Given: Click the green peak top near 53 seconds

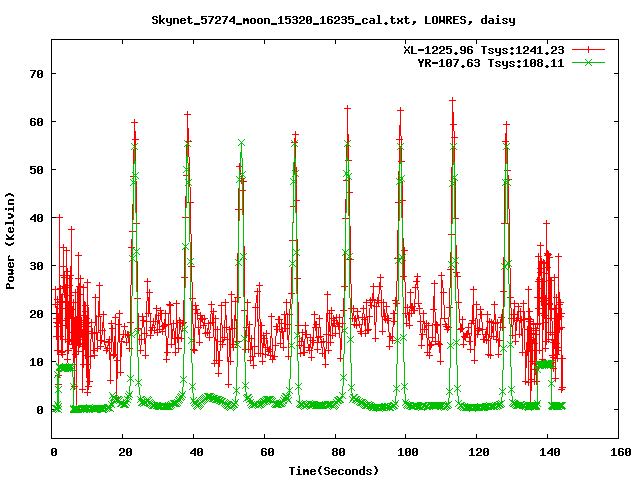Looking at the screenshot, I should 242,143.
